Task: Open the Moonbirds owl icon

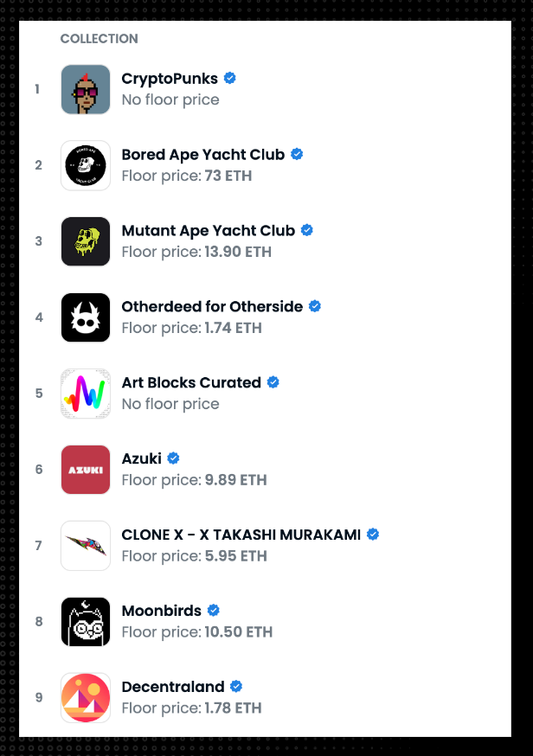Action: coord(86,621)
